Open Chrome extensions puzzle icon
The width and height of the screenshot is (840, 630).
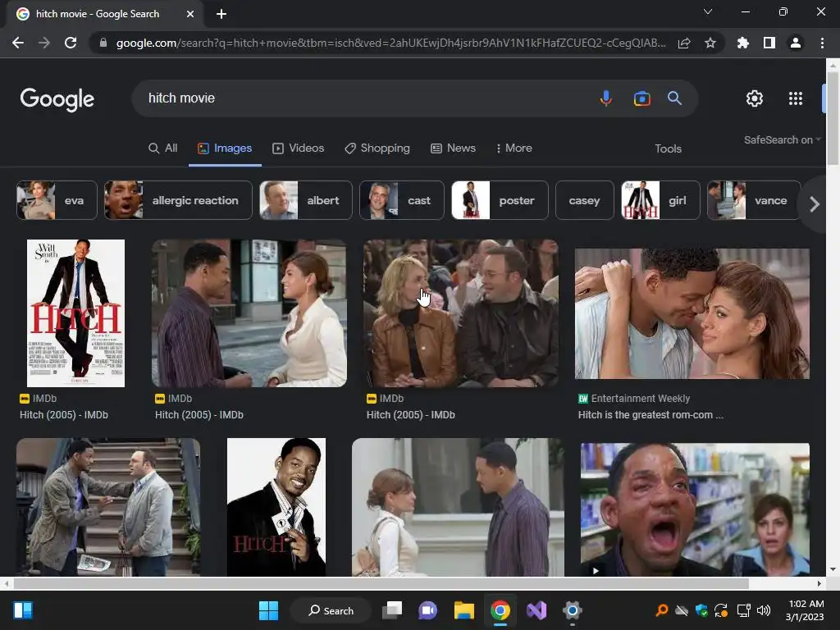[x=743, y=43]
